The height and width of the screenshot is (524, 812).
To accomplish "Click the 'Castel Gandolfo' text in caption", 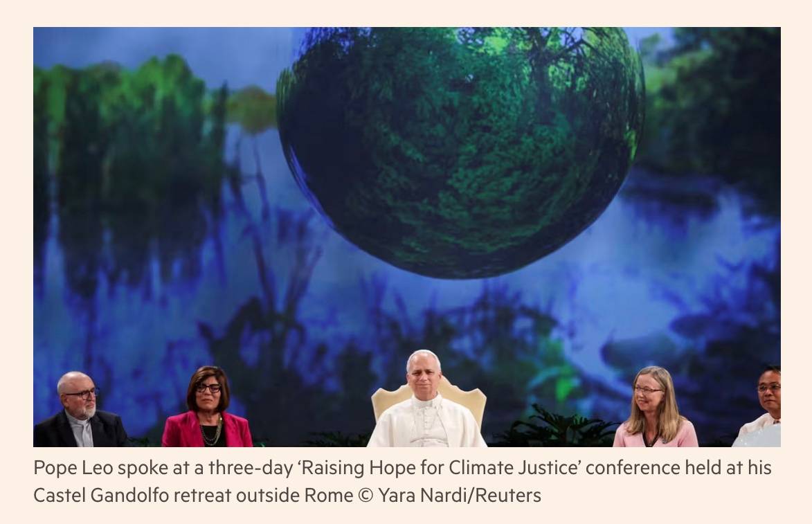I will click(x=101, y=496).
